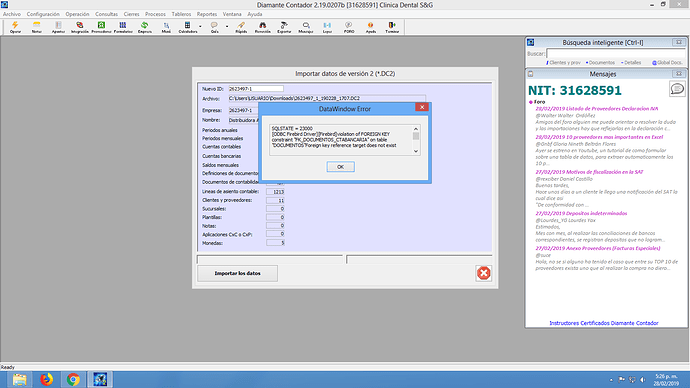Viewport: 690px width, 388px height.
Task: Select the Global Docs. search option
Action: [x=667, y=63]
